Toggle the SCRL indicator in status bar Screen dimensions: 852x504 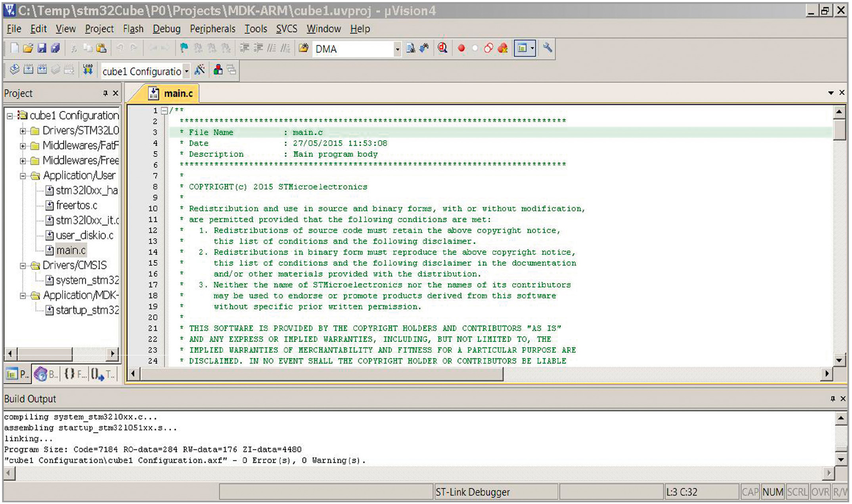[x=797, y=492]
